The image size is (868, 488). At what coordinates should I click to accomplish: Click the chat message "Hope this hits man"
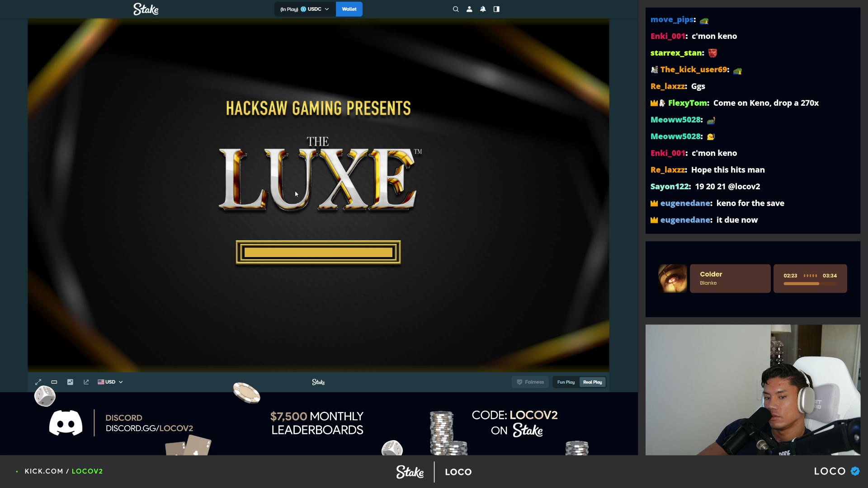pos(728,170)
